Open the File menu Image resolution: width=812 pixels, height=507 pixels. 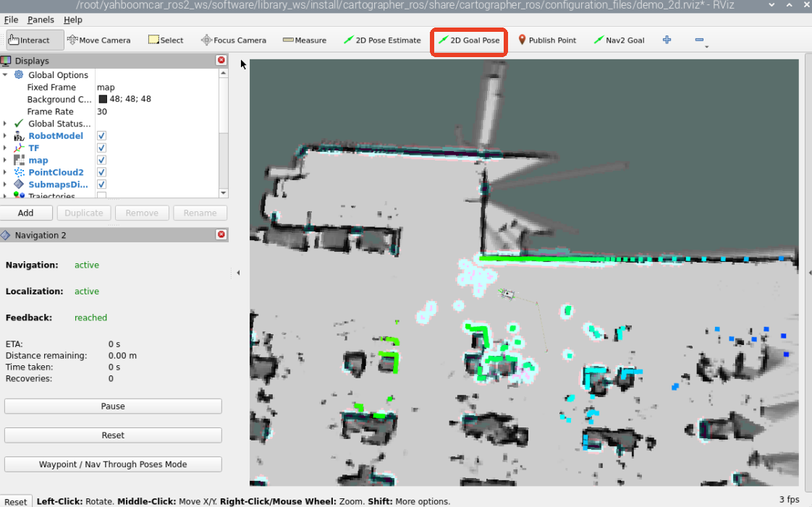[x=11, y=20]
